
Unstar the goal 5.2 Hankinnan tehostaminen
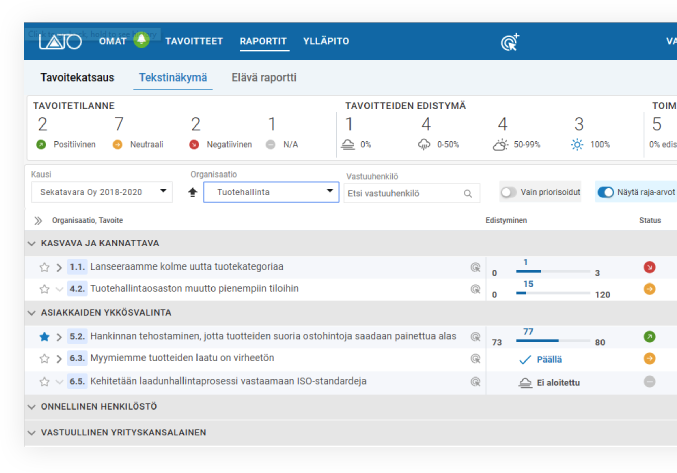(x=44, y=337)
